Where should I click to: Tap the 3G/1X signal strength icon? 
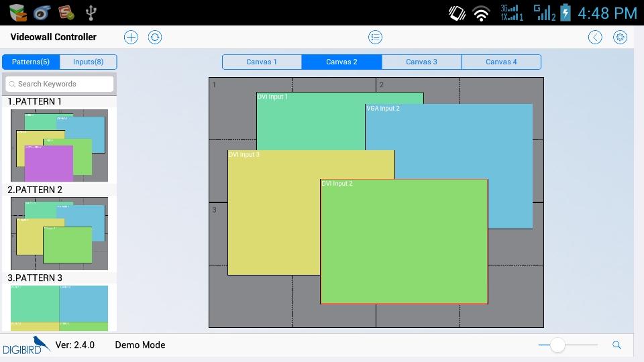(x=512, y=13)
